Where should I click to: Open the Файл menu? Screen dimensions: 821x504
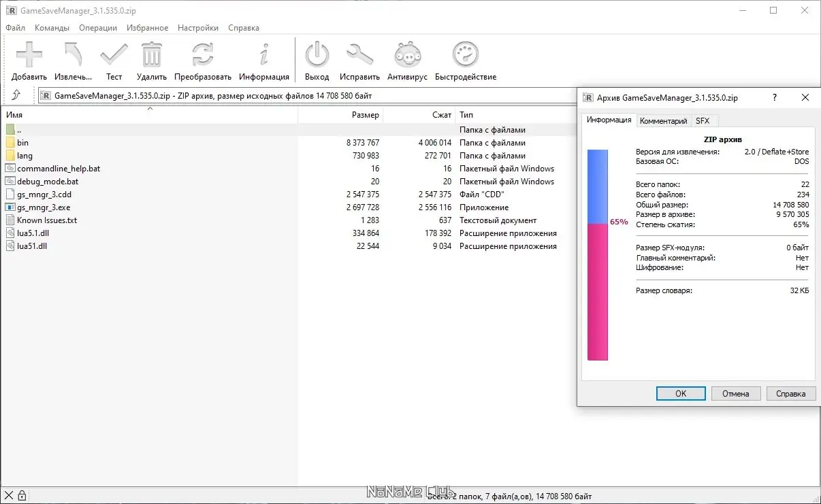pos(15,28)
